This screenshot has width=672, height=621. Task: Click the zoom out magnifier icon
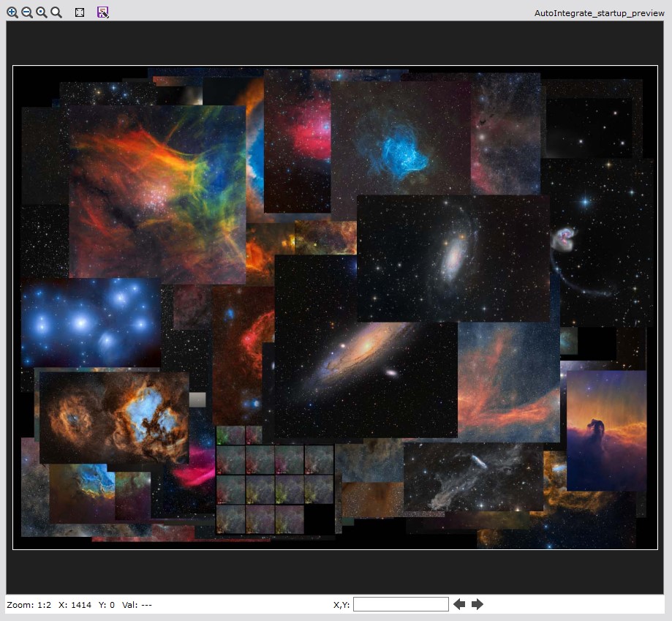pos(27,12)
